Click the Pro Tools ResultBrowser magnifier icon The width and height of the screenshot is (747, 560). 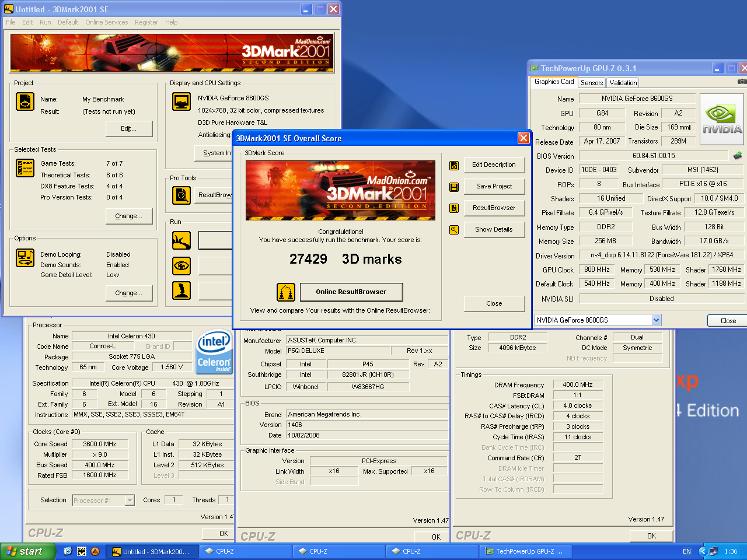point(181,195)
